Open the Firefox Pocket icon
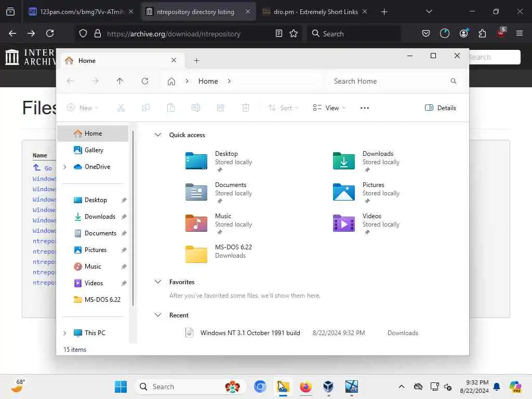The height and width of the screenshot is (399, 532). pyautogui.click(x=426, y=33)
